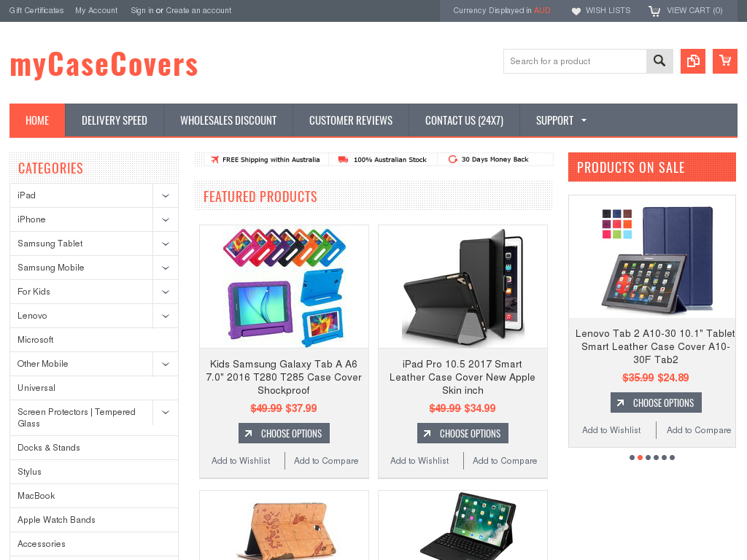Add the Kids Samsung Galaxy case to wishlist
The height and width of the screenshot is (560, 747).
point(241,461)
